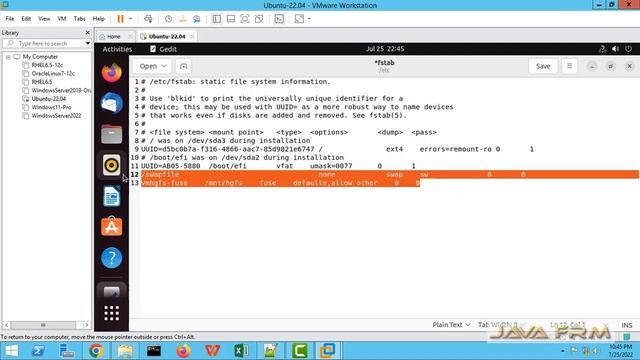Launch Firefox from the Ubuntu dock

111,73
